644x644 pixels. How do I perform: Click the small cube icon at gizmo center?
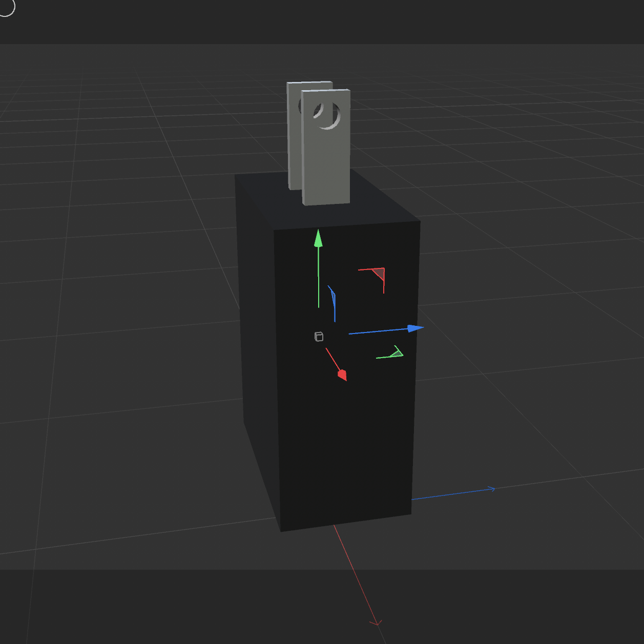(319, 337)
